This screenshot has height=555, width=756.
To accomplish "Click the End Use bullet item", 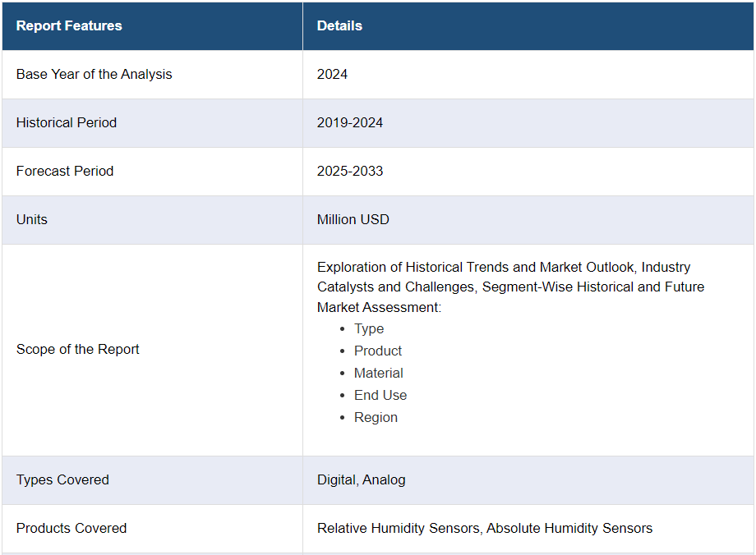I will pyautogui.click(x=380, y=395).
